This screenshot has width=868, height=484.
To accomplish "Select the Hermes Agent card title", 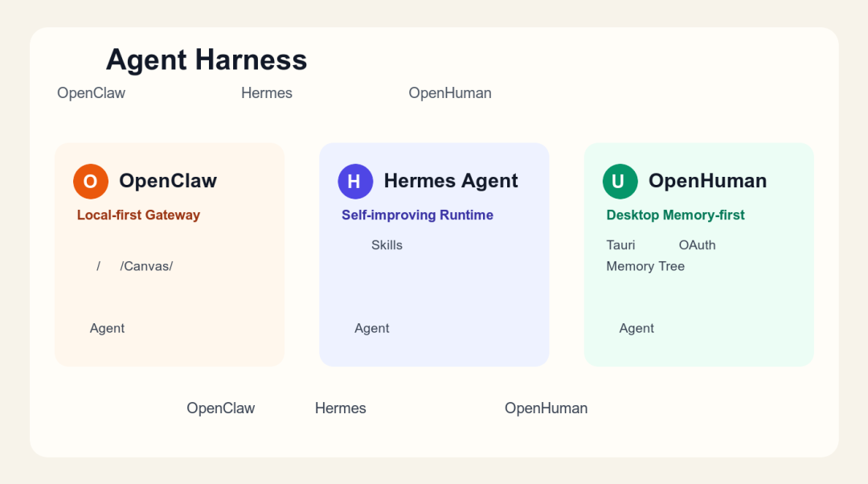I will (451, 181).
